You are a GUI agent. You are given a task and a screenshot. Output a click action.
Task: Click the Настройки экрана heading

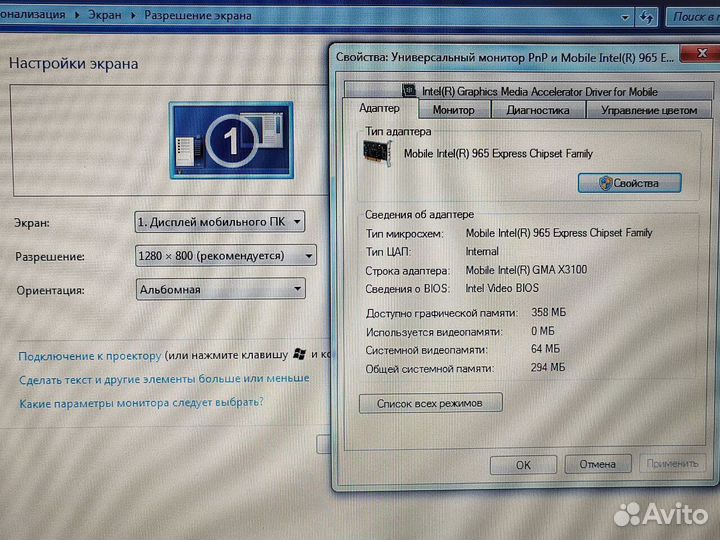pos(73,63)
